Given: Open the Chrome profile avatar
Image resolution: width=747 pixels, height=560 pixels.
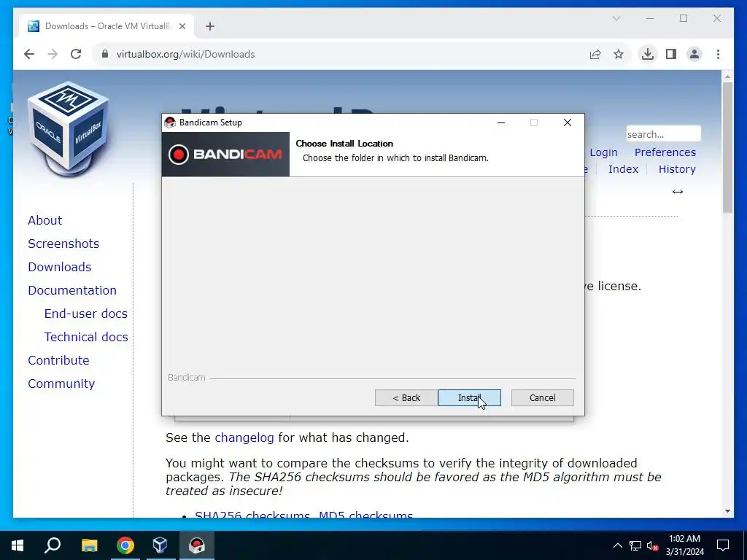Looking at the screenshot, I should [x=694, y=54].
